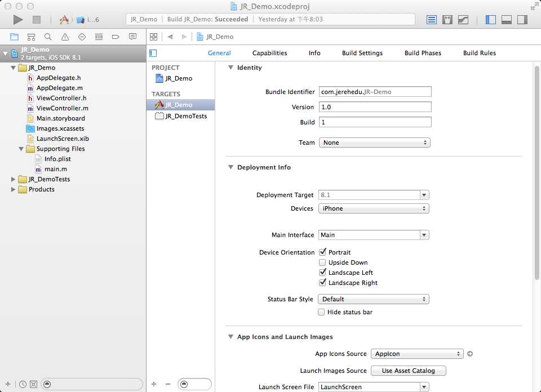This screenshot has height=392, width=541.
Task: Collapse App Icons and Launch Images section
Action: [x=230, y=337]
